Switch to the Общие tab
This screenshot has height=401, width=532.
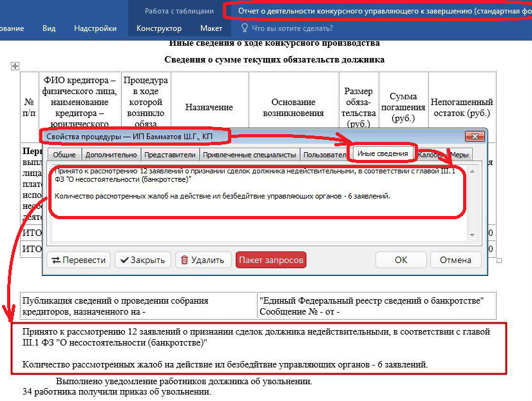[x=64, y=155]
